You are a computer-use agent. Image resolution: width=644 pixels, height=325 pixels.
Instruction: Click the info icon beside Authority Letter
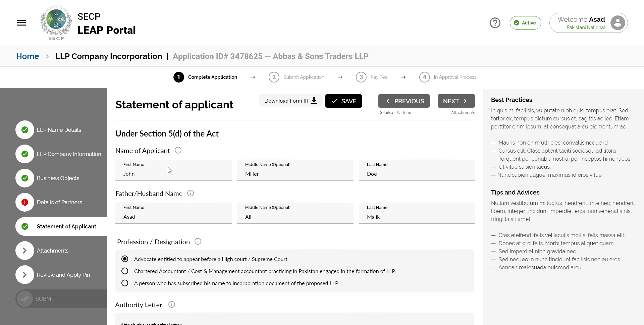[171, 305]
